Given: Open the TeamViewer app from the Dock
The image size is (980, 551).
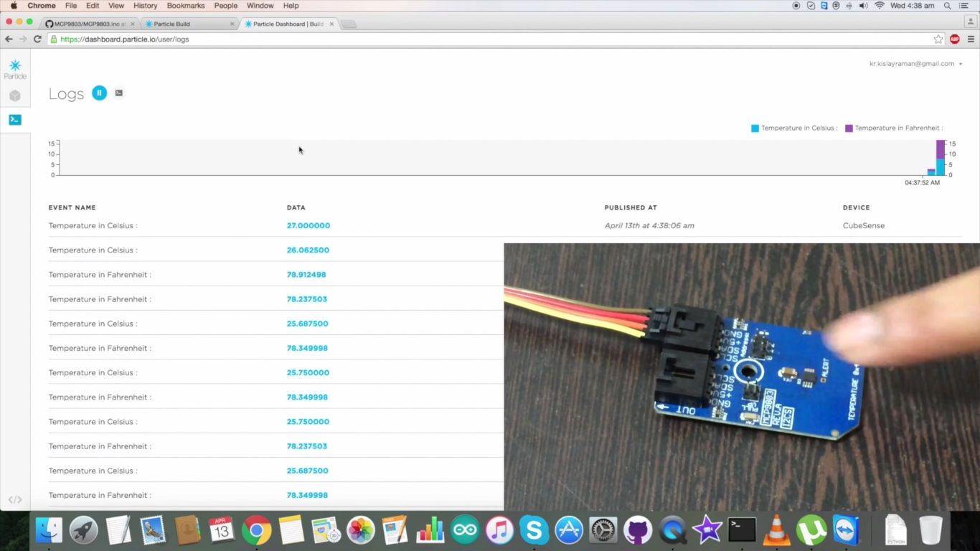Looking at the screenshot, I should tap(844, 530).
